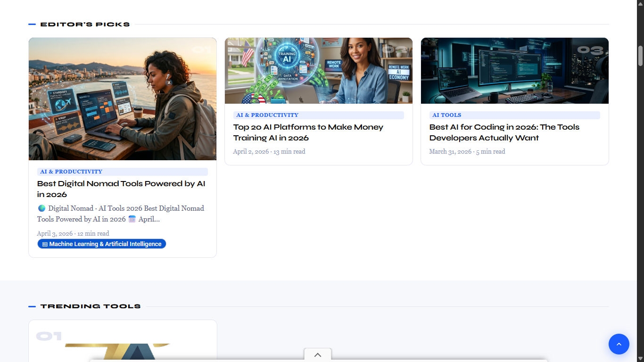
Task: Click the Editor's Picks section heading
Action: pyautogui.click(x=85, y=24)
